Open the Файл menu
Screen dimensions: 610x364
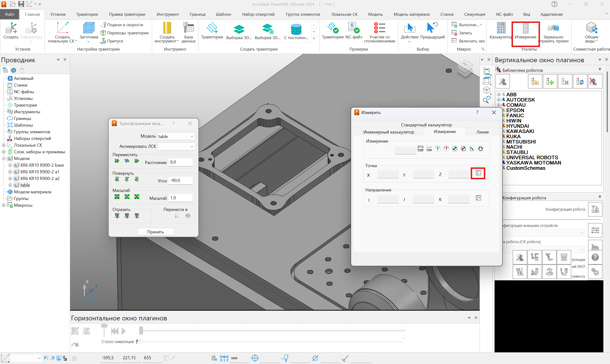click(x=10, y=14)
